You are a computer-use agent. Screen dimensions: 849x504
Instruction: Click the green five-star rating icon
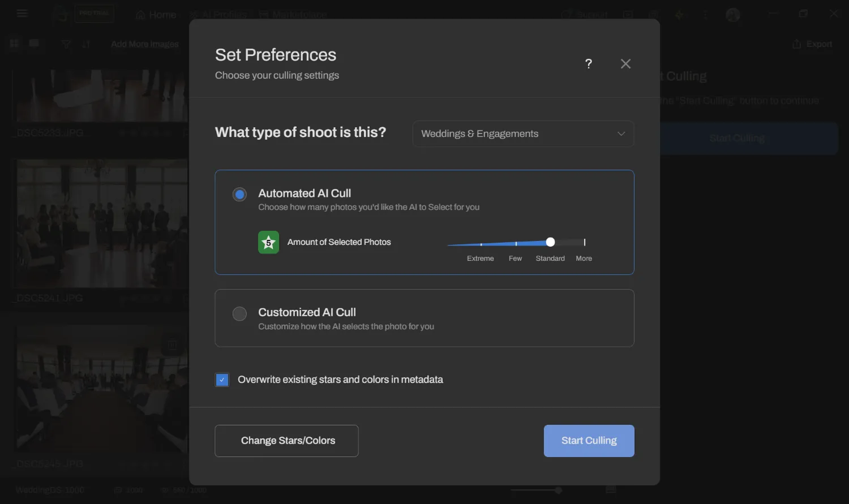click(268, 242)
